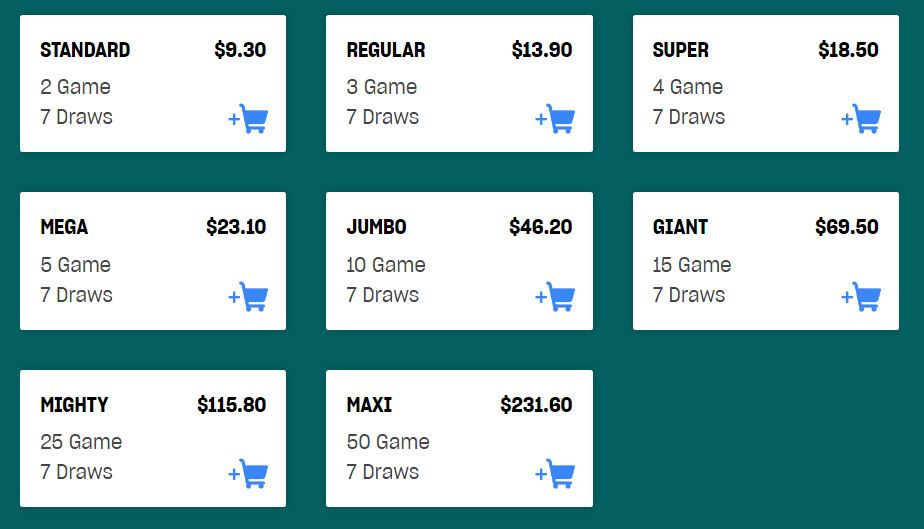Click the $115.80 price on MIGHTY
The width and height of the screenshot is (924, 529).
[x=232, y=405]
